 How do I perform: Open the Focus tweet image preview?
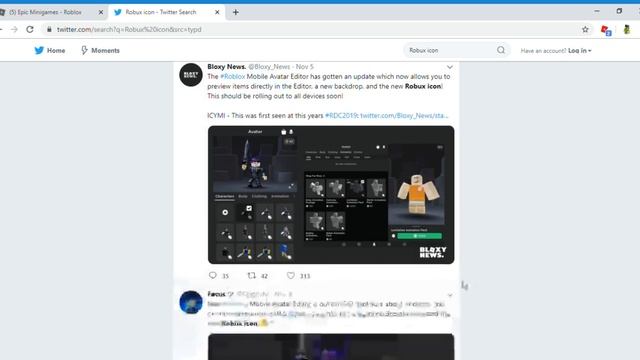(331, 347)
